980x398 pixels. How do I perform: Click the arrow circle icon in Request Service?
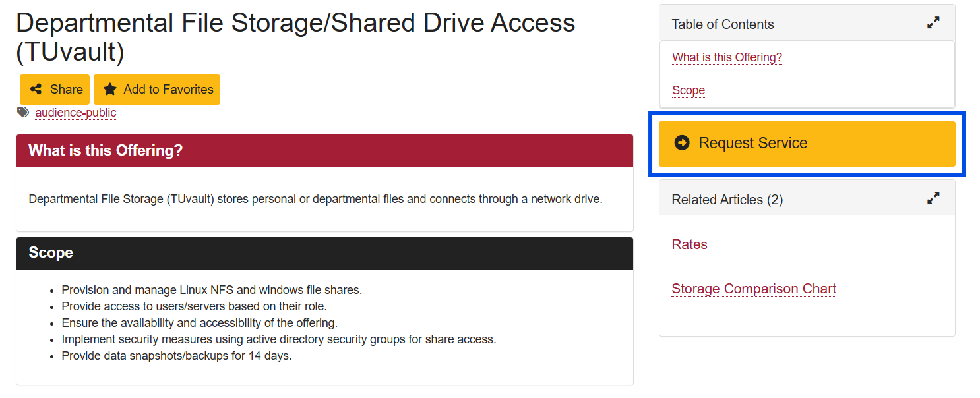click(682, 143)
